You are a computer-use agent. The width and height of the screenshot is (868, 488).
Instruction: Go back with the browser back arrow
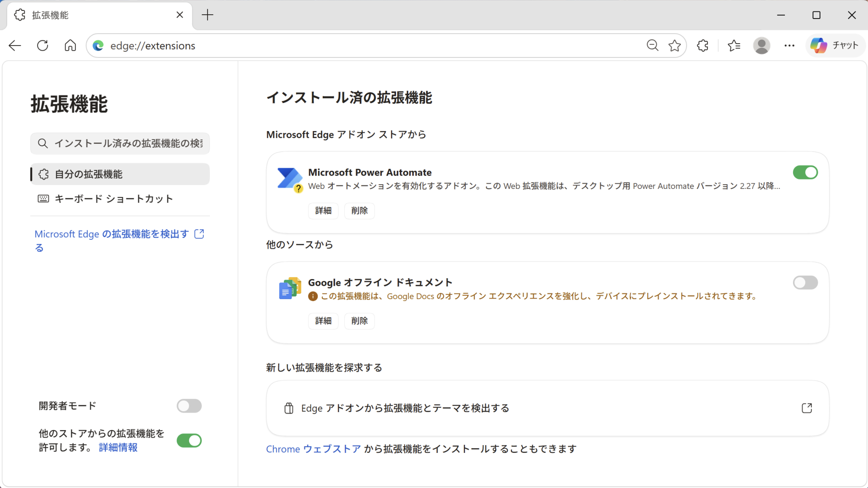point(15,46)
